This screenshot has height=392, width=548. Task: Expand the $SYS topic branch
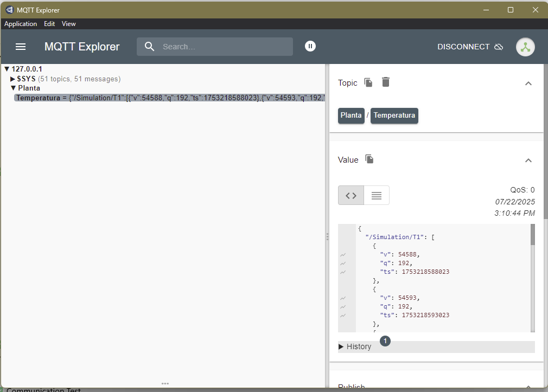[12, 79]
